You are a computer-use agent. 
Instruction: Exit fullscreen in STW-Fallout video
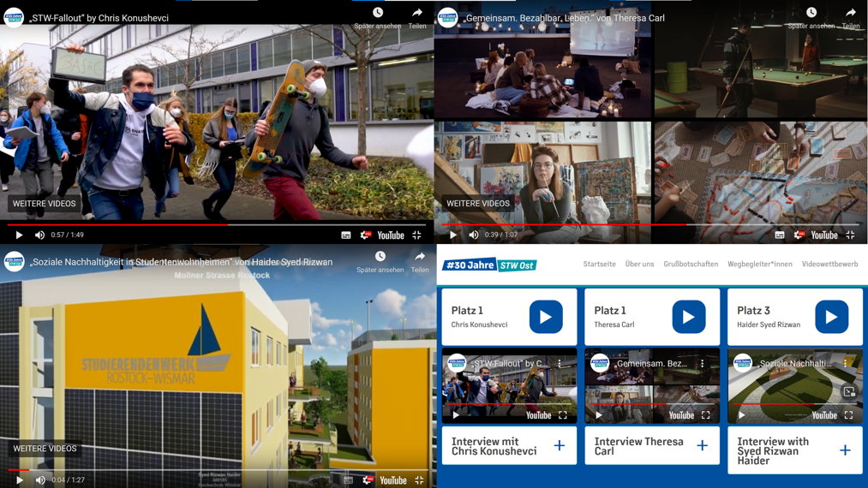point(416,235)
